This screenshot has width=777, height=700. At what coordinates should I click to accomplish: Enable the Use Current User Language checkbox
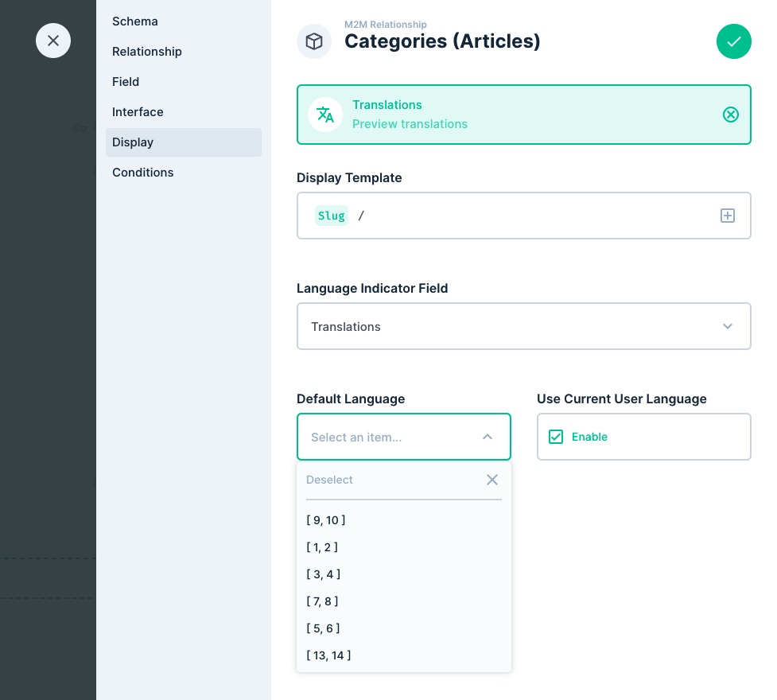point(555,437)
